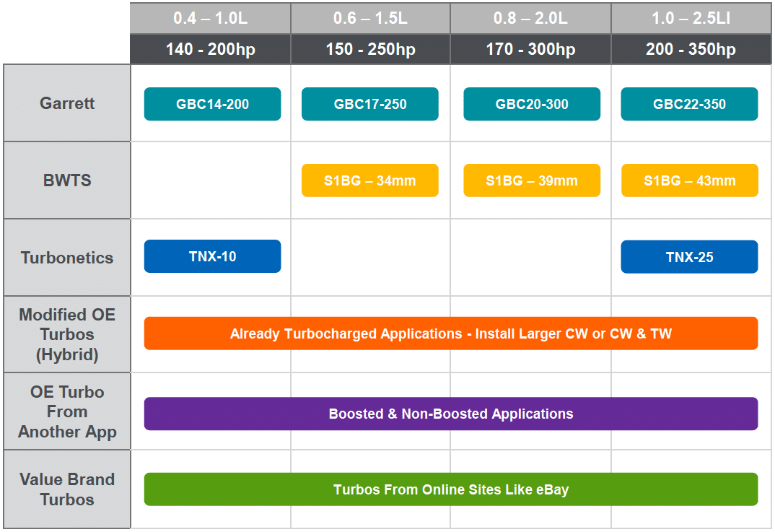Select the Modified OE Turbos (Hybrid) label
775x532 pixels.
(x=67, y=334)
